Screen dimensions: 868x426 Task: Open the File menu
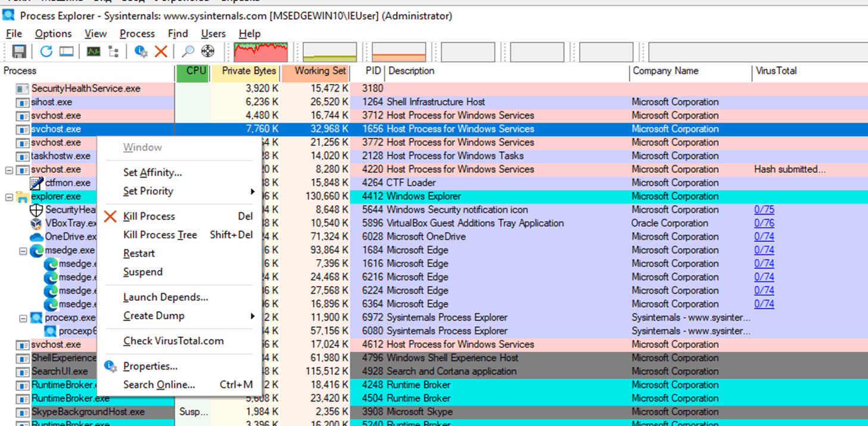pos(14,34)
